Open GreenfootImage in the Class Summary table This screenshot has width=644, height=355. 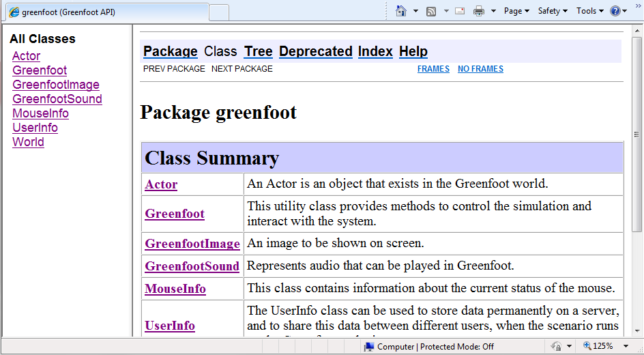[x=192, y=244]
